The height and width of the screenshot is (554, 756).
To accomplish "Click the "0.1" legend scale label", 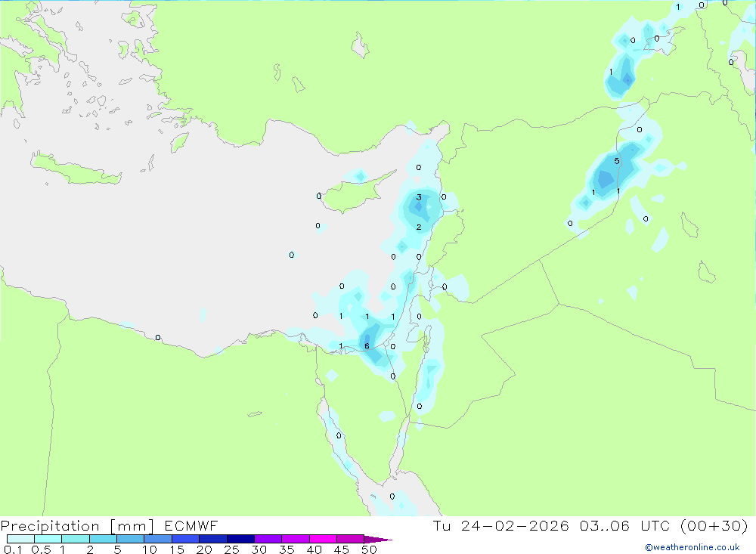I will point(13,549).
